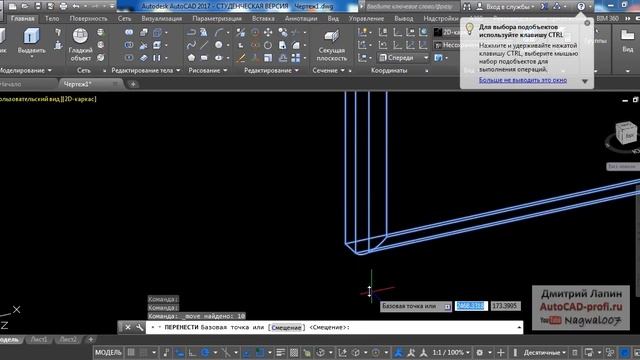Select the Line drawing tool
Image resolution: width=640 pixels, height=360 pixels.
pos(204,45)
